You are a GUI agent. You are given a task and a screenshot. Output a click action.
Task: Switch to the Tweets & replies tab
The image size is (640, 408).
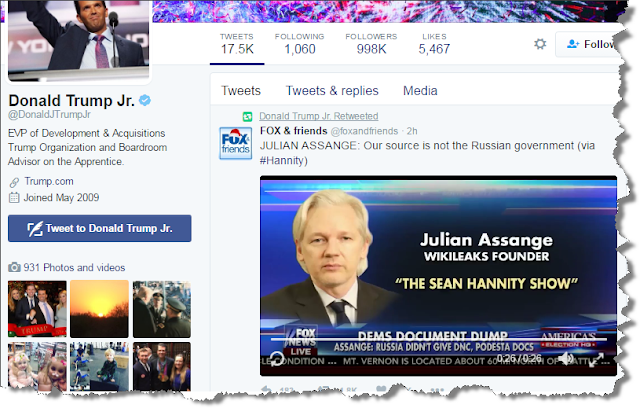pos(332,91)
